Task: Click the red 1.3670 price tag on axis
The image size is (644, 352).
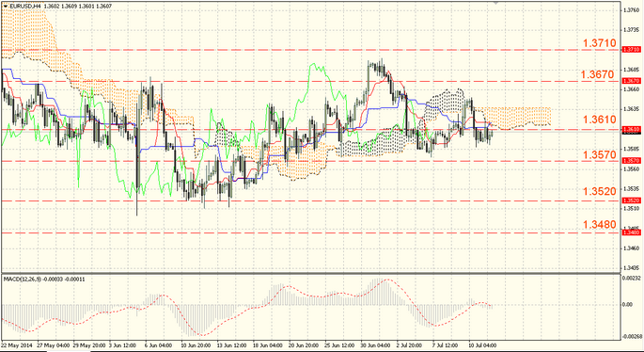Action: click(631, 81)
